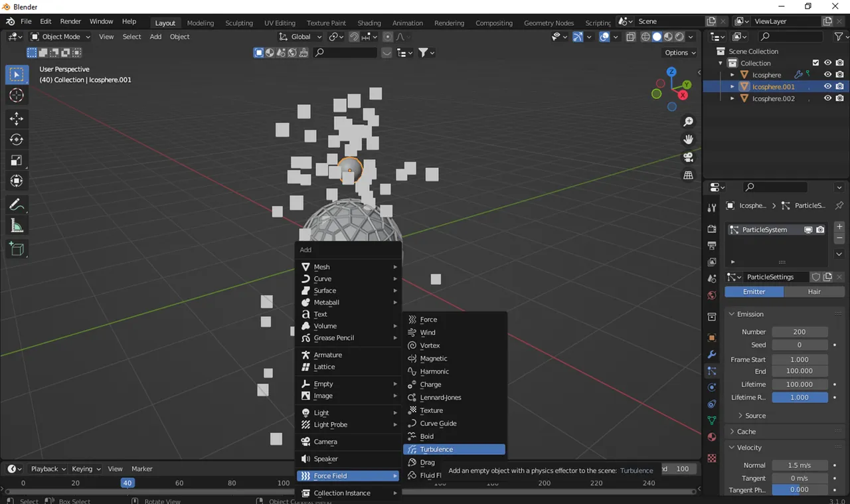Select the Hair particle type button
The width and height of the screenshot is (850, 504).
tap(814, 292)
